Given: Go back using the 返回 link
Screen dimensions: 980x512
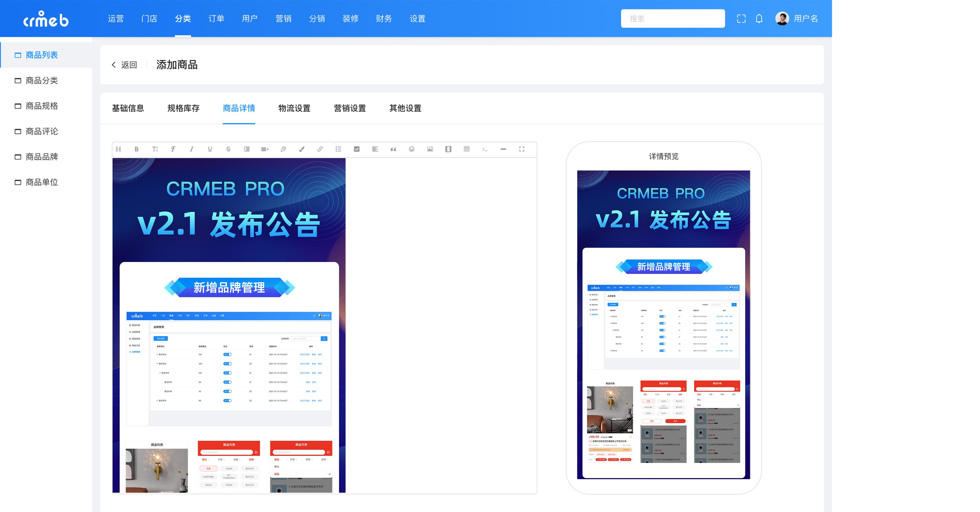Looking at the screenshot, I should tap(124, 65).
